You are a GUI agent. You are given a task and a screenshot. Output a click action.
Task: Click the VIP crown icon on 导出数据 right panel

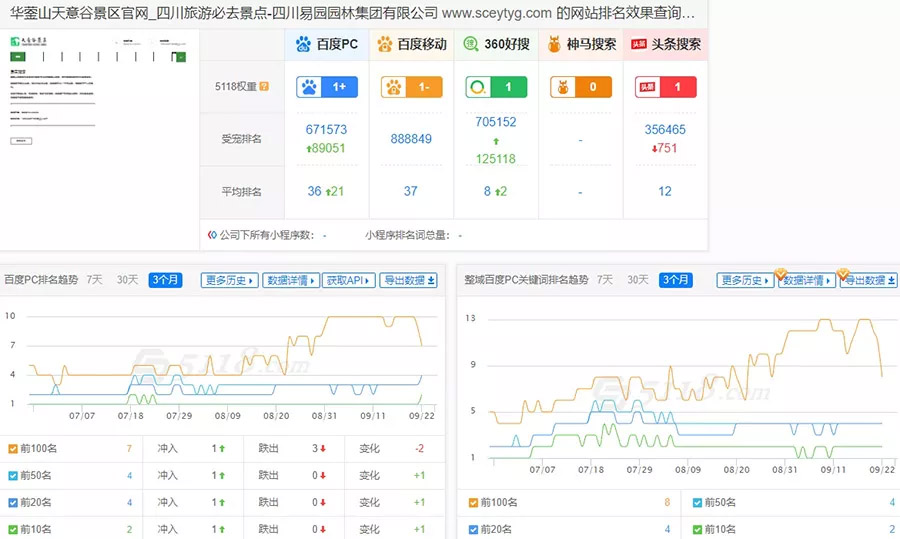tap(843, 273)
